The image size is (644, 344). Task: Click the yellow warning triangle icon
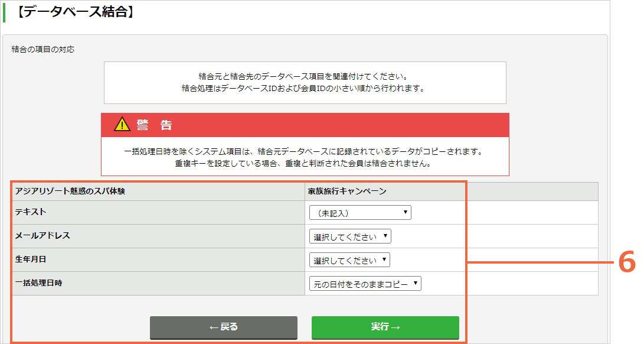(122, 124)
